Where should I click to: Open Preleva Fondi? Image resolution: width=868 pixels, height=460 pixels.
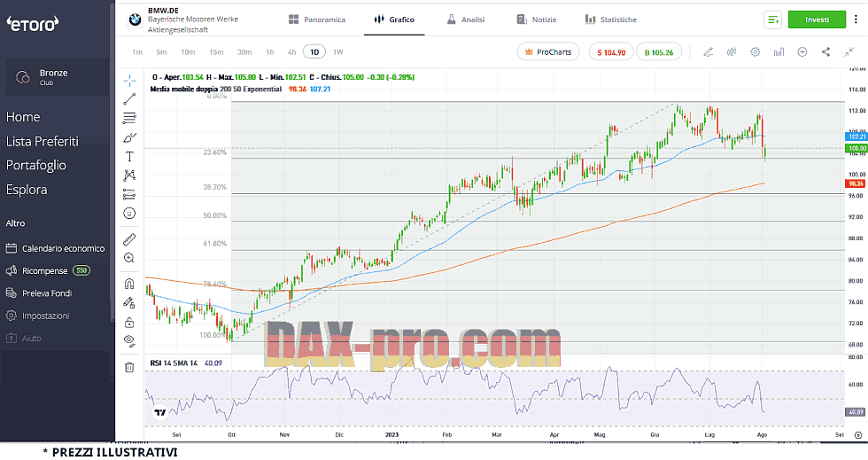pyautogui.click(x=39, y=293)
